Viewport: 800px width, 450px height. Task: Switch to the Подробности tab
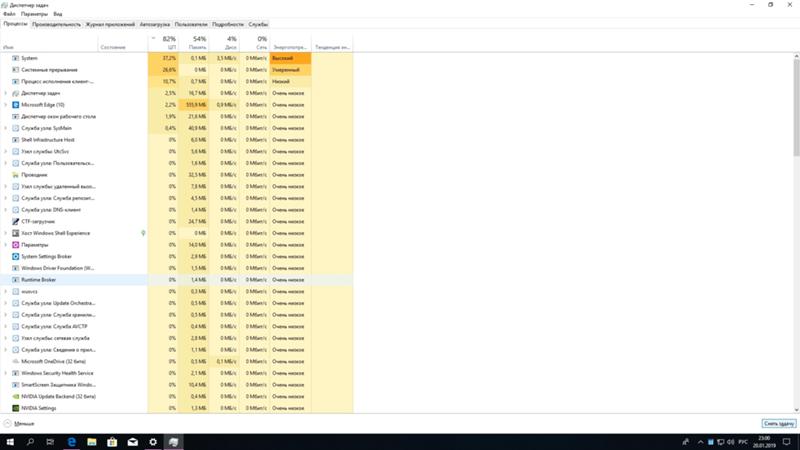[228, 24]
